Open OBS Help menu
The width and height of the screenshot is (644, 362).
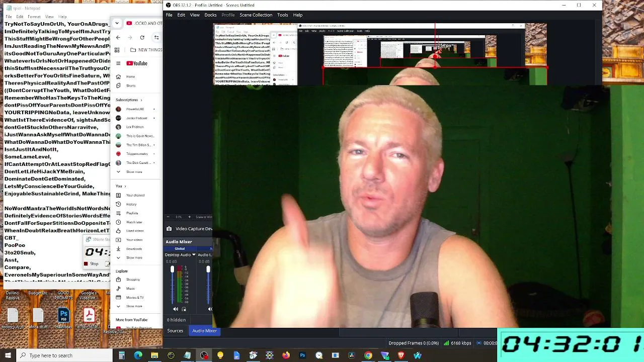coord(298,15)
